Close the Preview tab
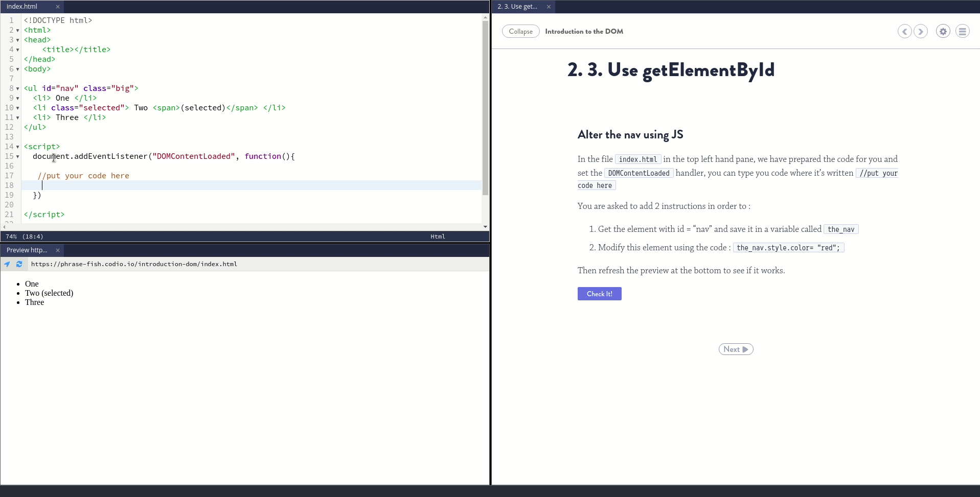 point(58,250)
